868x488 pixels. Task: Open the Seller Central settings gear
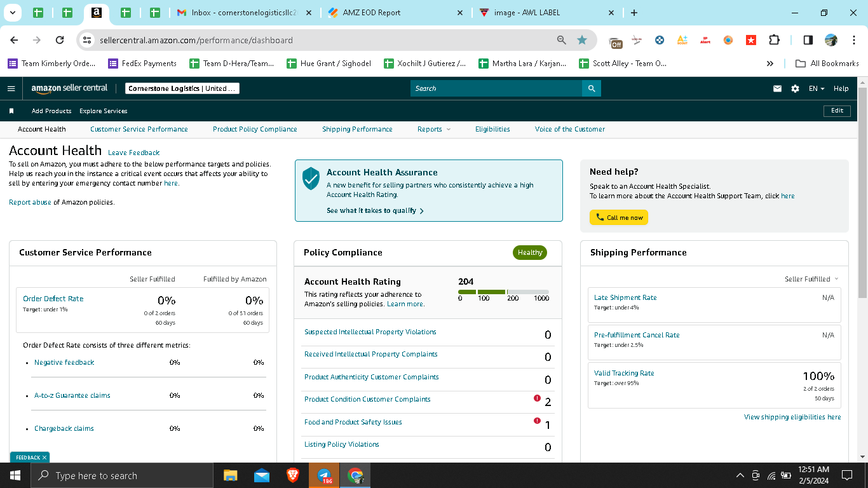(x=795, y=88)
